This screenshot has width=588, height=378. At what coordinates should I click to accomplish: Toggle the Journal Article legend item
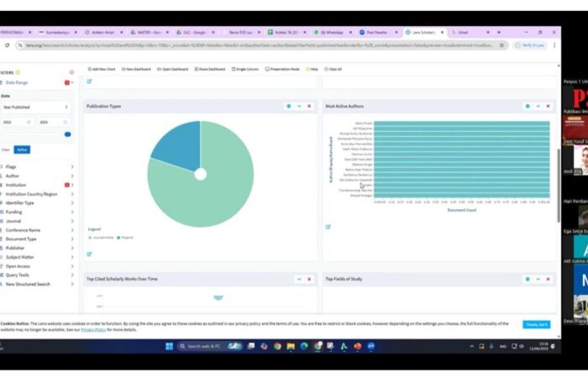point(100,238)
